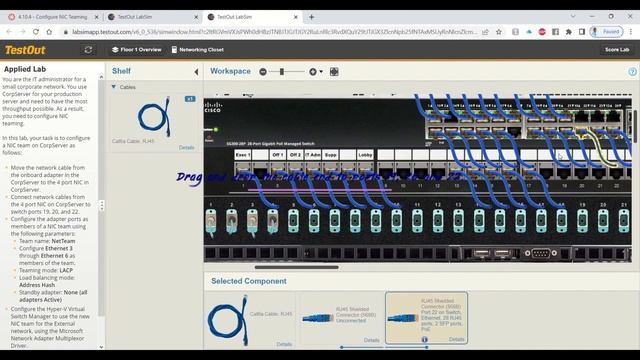Click the instructions panel splitter handle
The image size is (640, 360).
pyautogui.click(x=102, y=206)
